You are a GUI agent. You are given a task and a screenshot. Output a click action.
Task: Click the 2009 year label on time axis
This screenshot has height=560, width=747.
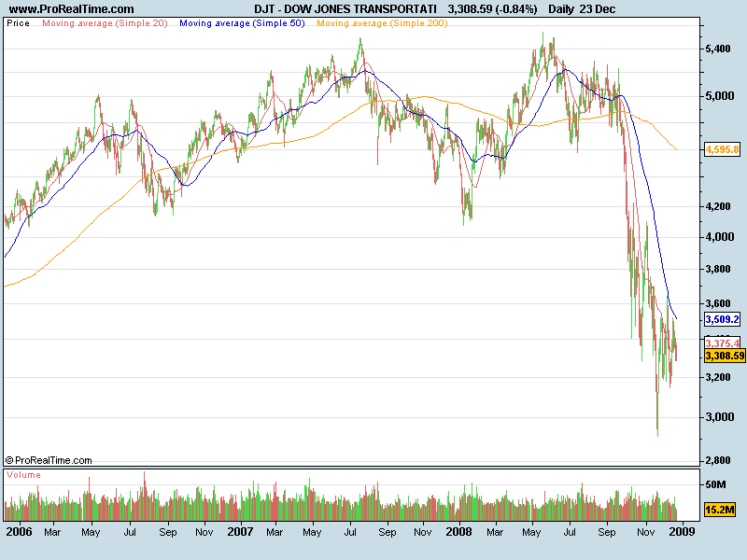click(683, 531)
